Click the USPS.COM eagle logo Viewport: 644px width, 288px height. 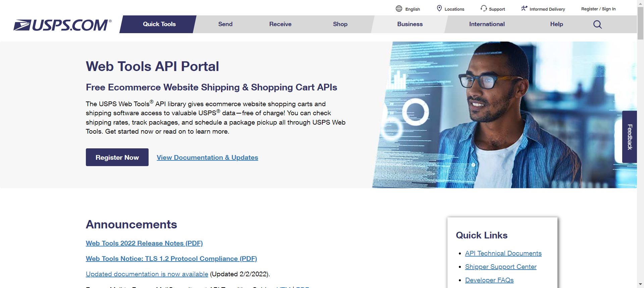[62, 25]
